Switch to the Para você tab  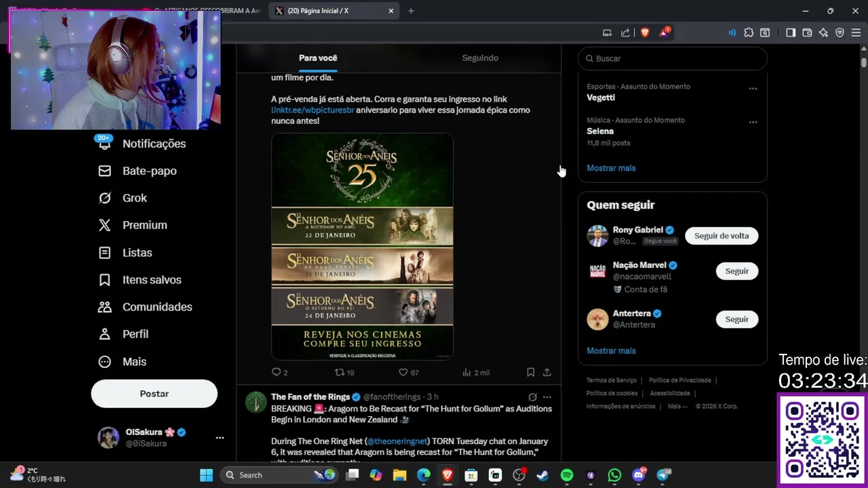point(318,58)
